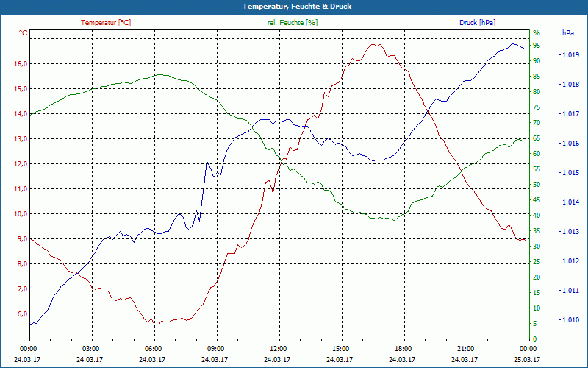Click the '35' humidity axis value
The height and width of the screenshot is (368, 588).
(x=537, y=231)
